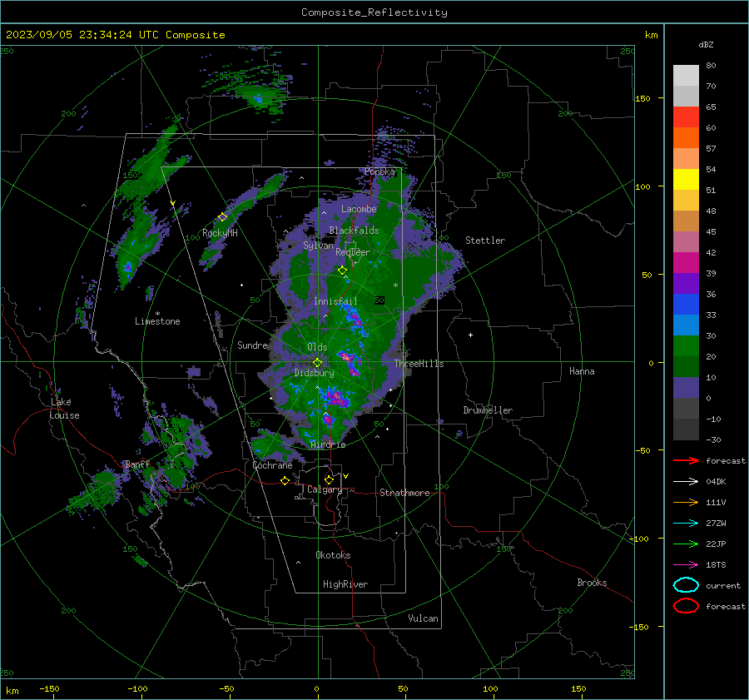Click the Calgary city label

point(325,489)
